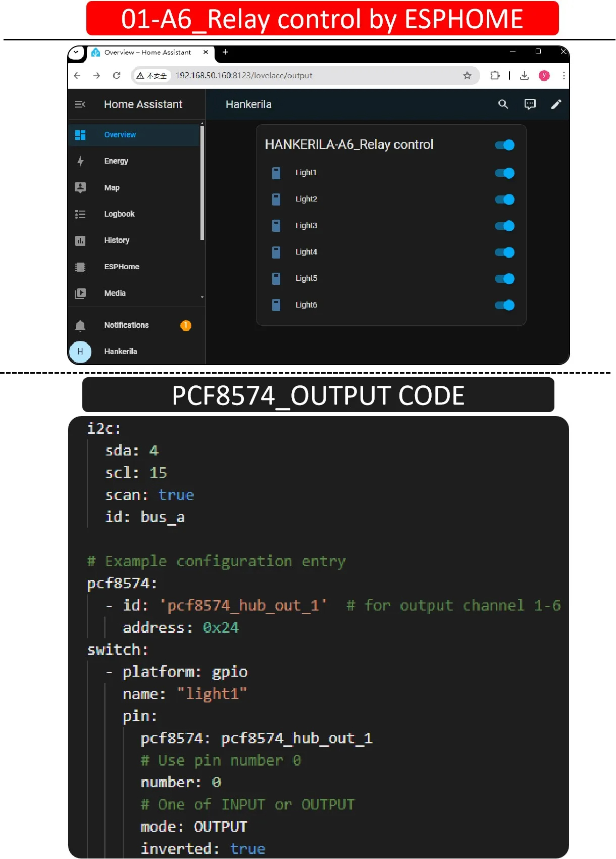The image size is (616, 859).
Task: Click the pencil edit dashboard icon
Action: click(556, 105)
